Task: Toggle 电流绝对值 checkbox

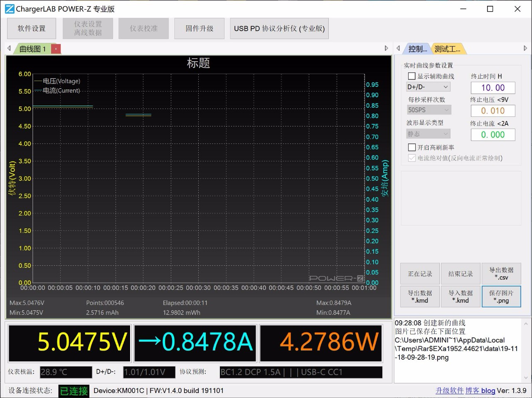Action: point(412,158)
